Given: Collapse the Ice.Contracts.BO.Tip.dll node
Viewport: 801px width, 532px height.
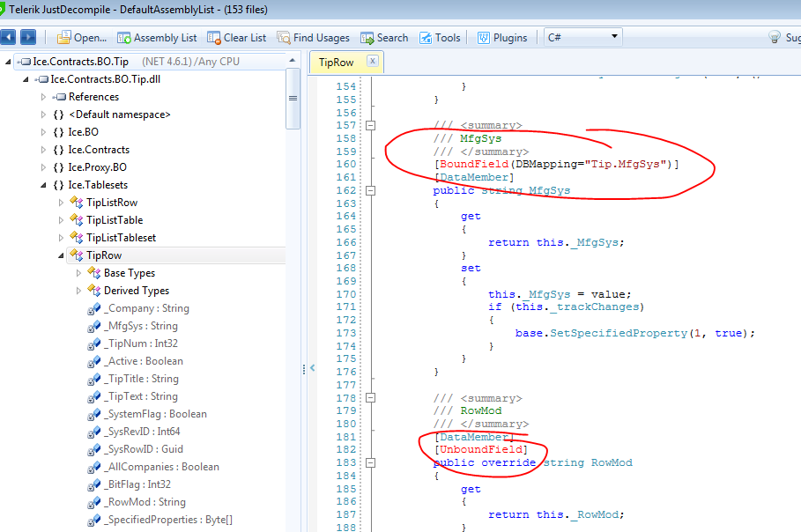Looking at the screenshot, I should point(26,79).
